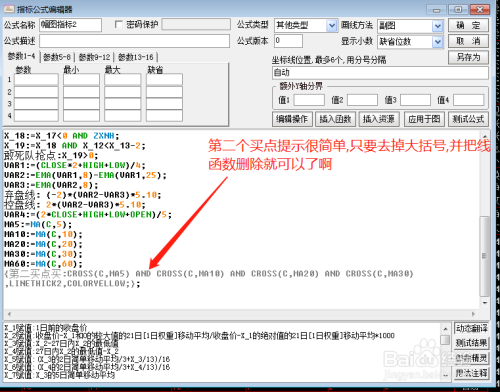500x392 pixels.
Task: Click the code editor scroll up arrow
Action: [x=485, y=136]
